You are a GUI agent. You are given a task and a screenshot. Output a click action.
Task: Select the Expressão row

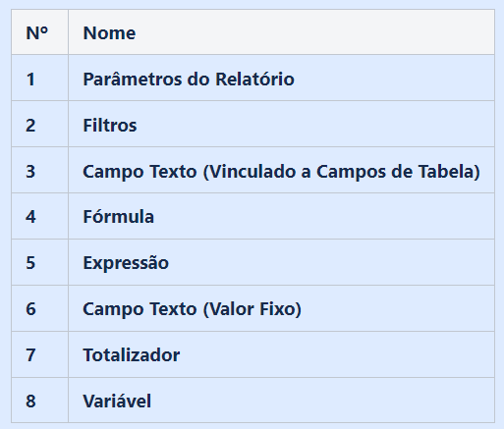tap(252, 262)
